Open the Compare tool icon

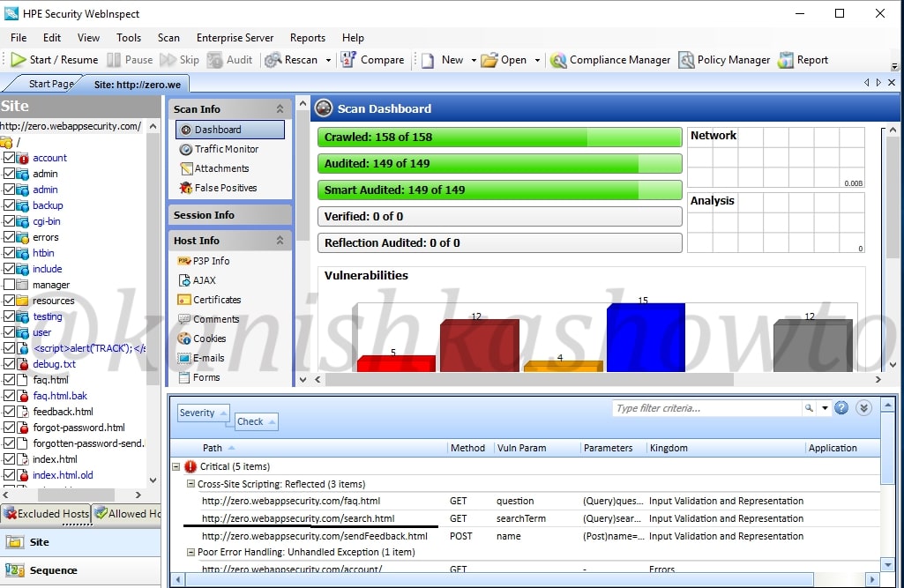(348, 60)
